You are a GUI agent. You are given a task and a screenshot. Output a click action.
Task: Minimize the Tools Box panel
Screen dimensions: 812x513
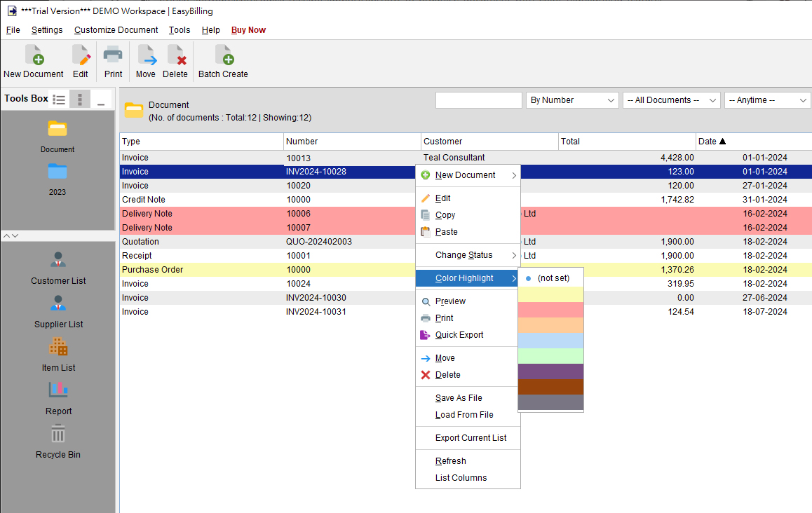click(101, 100)
